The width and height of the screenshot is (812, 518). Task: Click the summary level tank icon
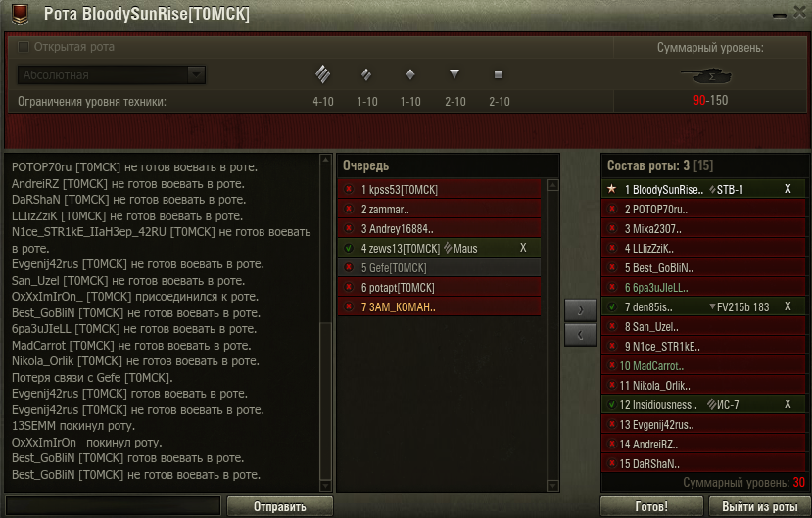click(x=707, y=76)
